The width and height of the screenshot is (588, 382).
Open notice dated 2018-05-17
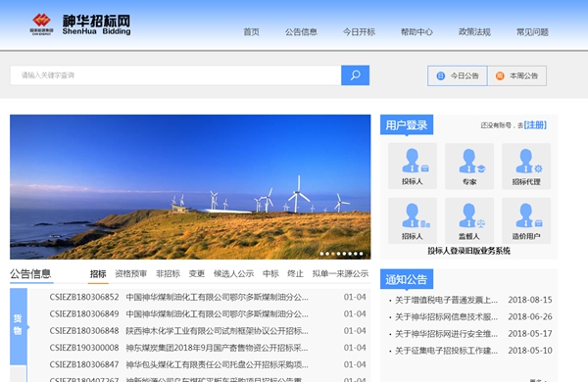[x=471, y=334]
